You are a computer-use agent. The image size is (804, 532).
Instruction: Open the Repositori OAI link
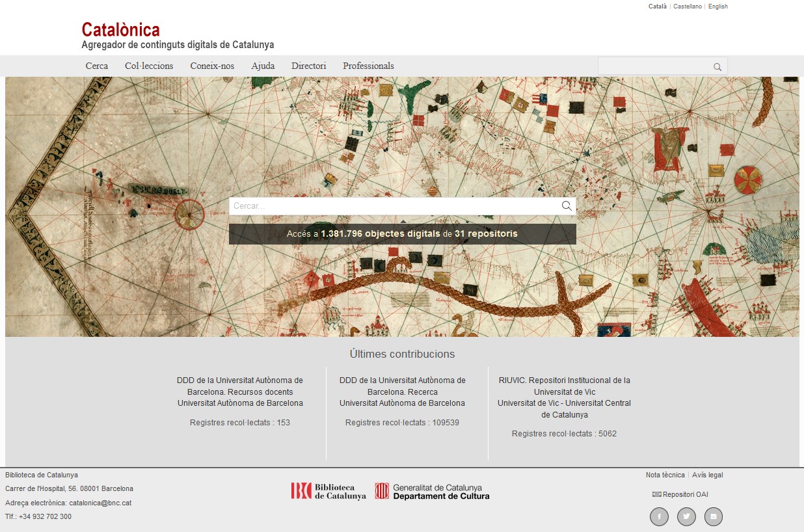[x=686, y=494]
